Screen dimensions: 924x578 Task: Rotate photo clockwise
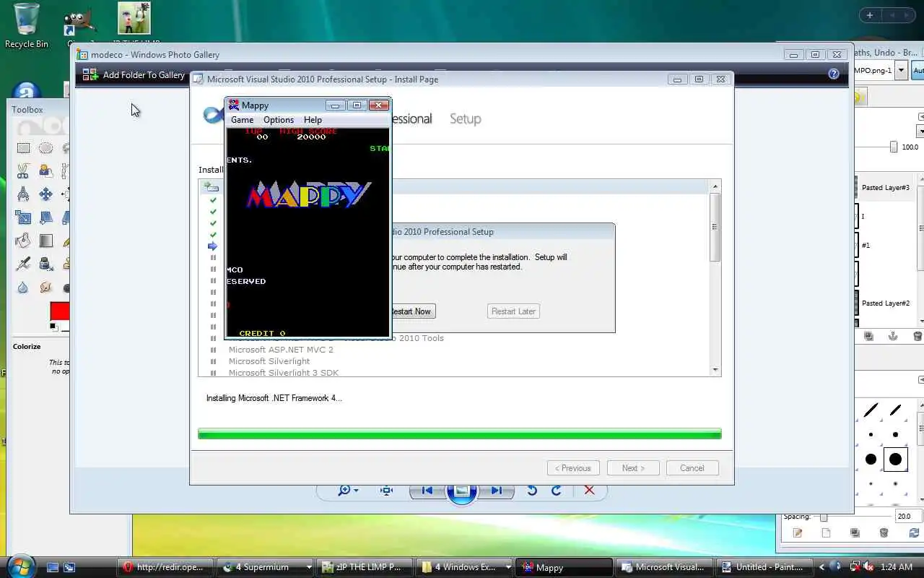tap(557, 491)
